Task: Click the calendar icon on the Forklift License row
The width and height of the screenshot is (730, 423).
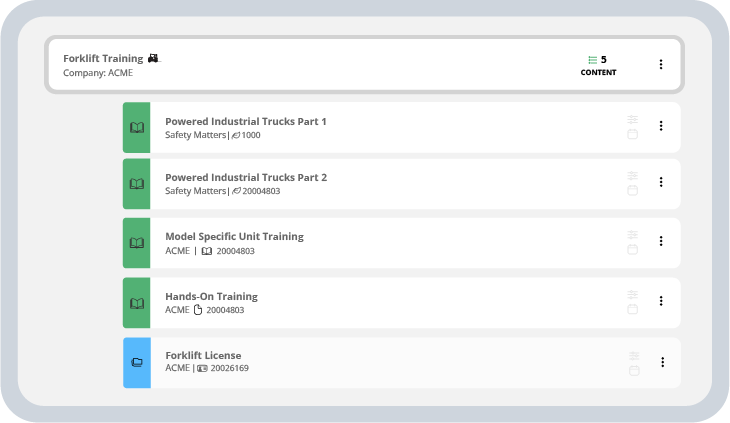Action: tap(632, 371)
